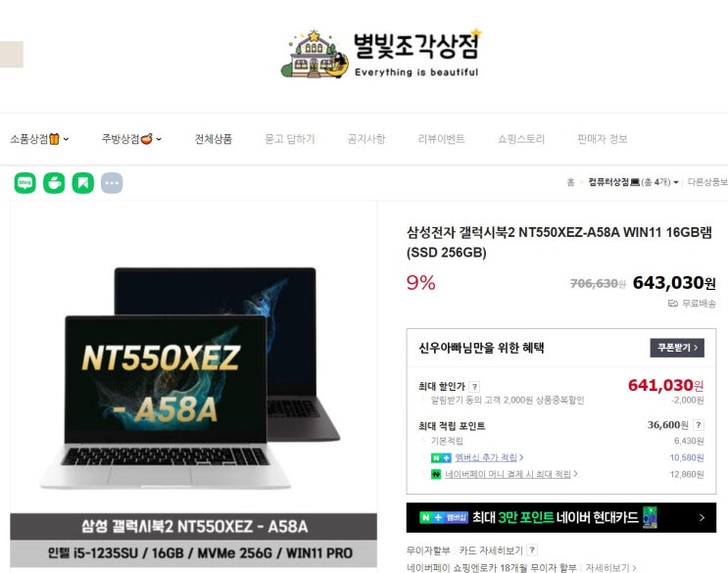
Task: Save via the green bookmark Keep icon
Action: [x=83, y=183]
